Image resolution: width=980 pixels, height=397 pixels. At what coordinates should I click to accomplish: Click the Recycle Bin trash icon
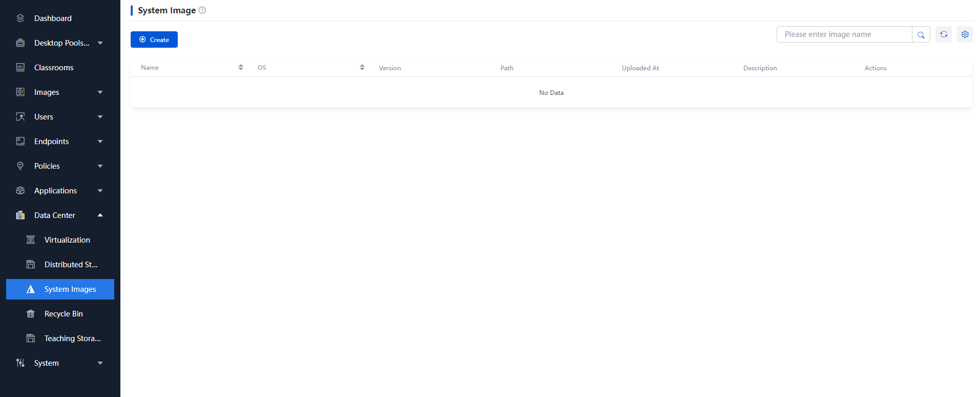coord(31,314)
